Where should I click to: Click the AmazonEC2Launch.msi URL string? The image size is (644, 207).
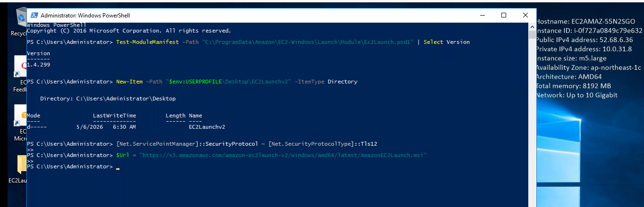tap(283, 155)
